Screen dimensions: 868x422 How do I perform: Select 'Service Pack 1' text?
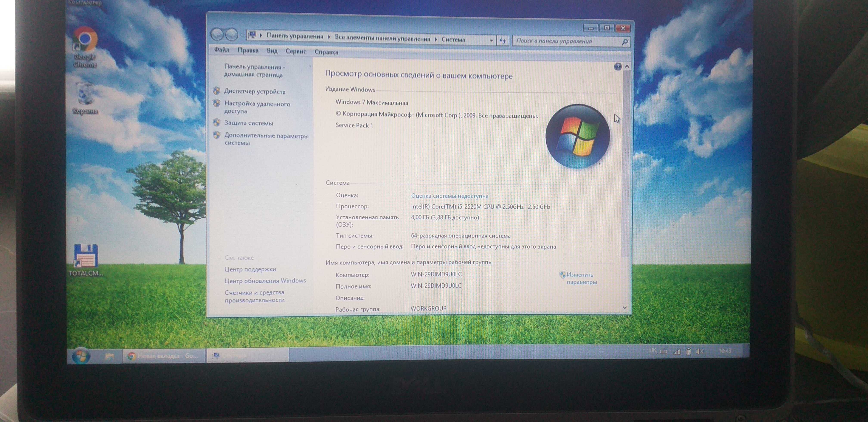pos(354,125)
